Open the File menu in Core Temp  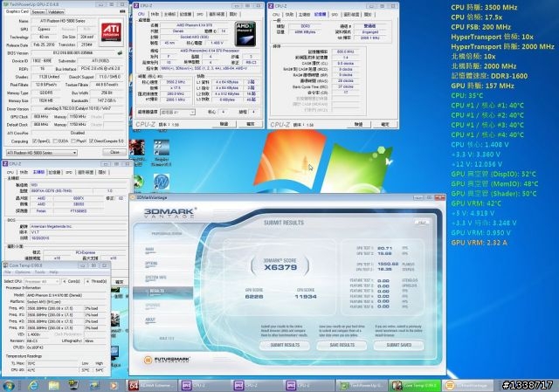(8, 272)
